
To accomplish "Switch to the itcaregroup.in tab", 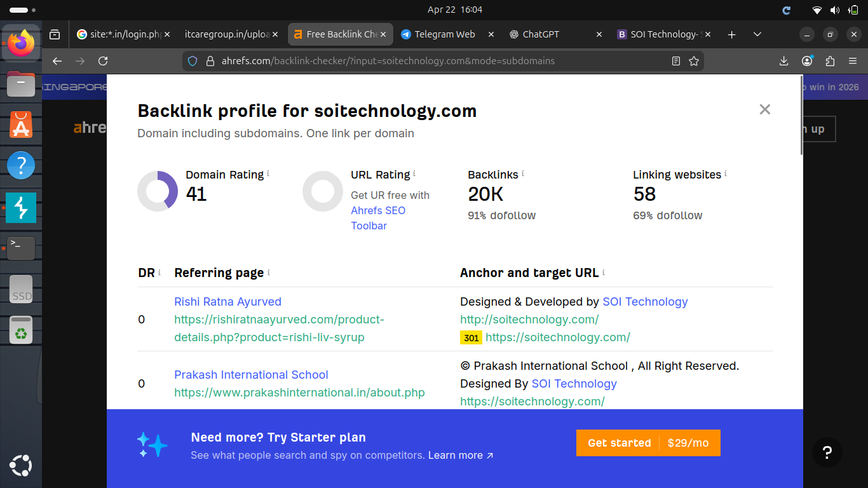I will click(x=231, y=34).
